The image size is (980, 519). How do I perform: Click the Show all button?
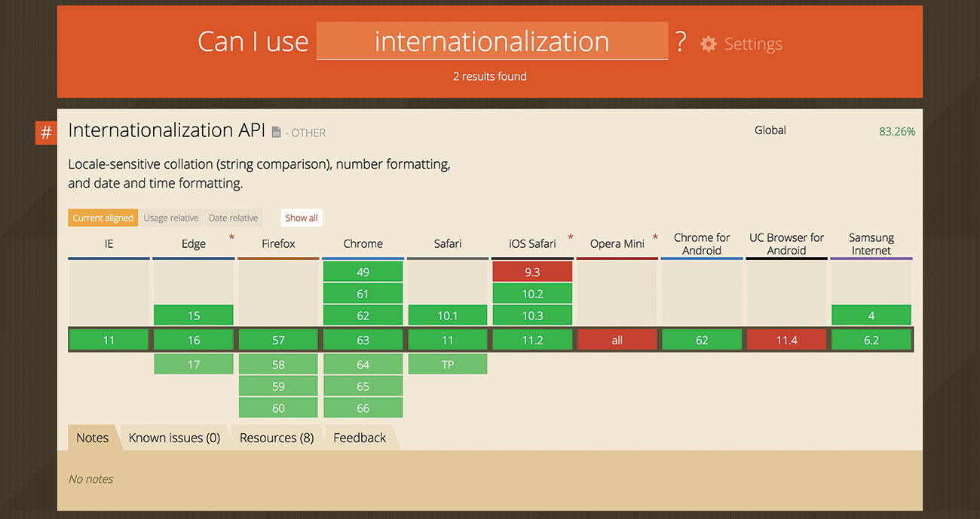pyautogui.click(x=301, y=217)
